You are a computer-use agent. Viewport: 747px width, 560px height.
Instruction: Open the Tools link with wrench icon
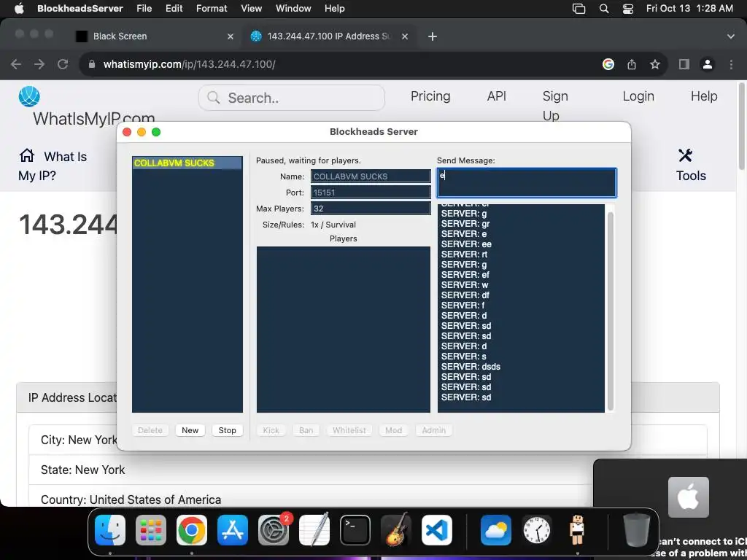pyautogui.click(x=690, y=166)
